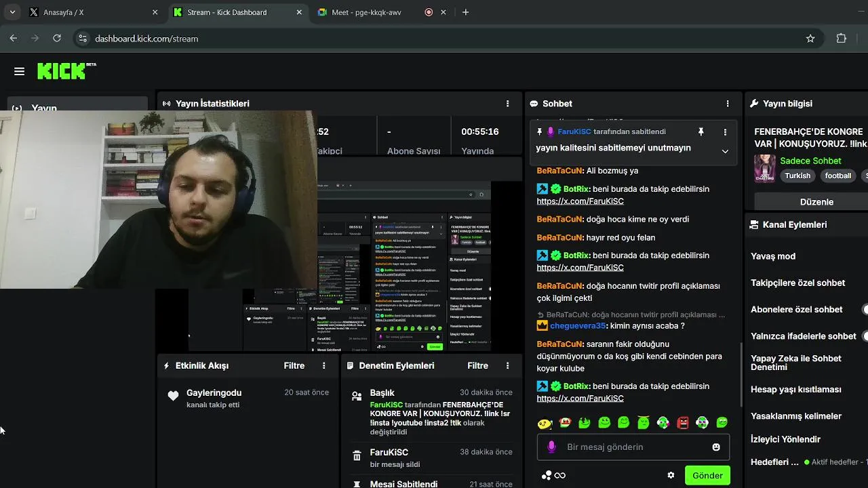Screen dimensions: 868x488
Task: Click the Turkish tag
Action: click(797, 176)
